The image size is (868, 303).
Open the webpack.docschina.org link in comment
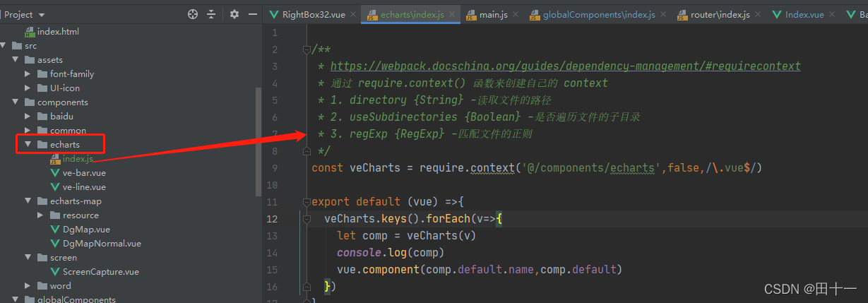coord(566,66)
